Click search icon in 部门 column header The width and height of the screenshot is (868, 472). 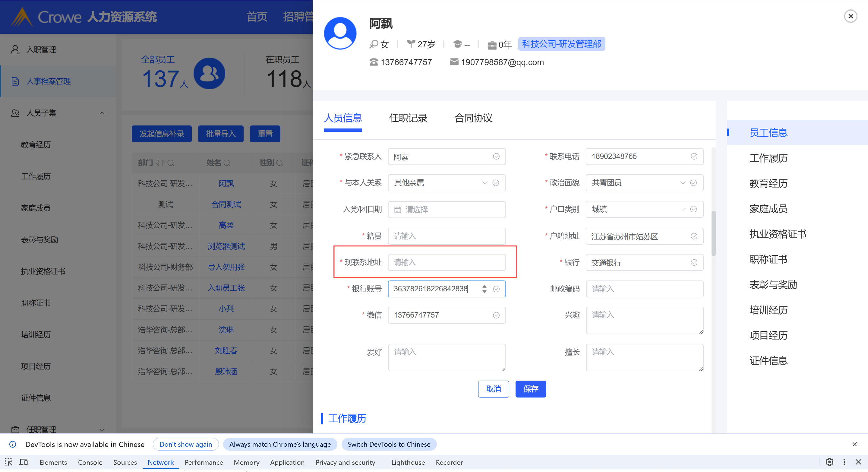(171, 163)
